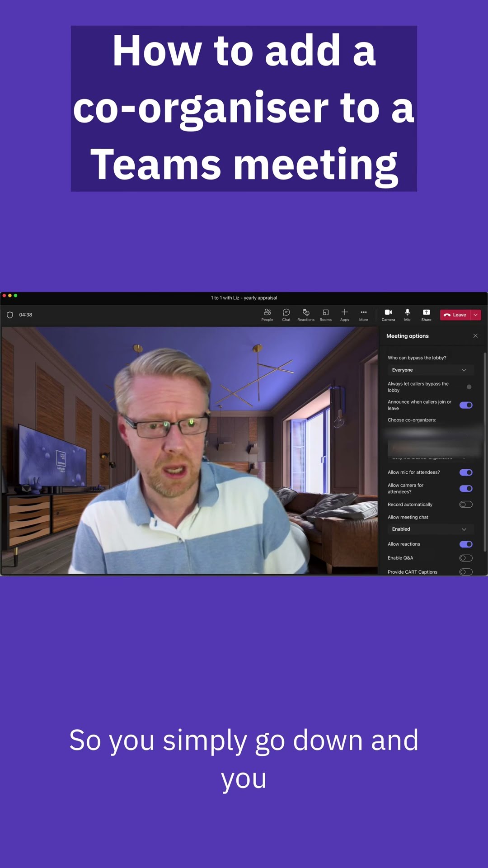
Task: Toggle 'Allow camera for attendees'
Action: point(466,488)
